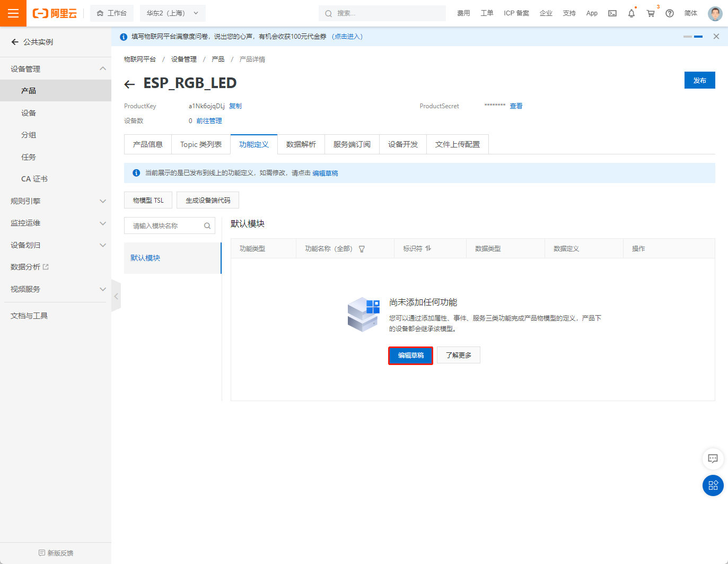This screenshot has width=728, height=564.
Task: Open 费用 in the top navigation
Action: pyautogui.click(x=464, y=13)
